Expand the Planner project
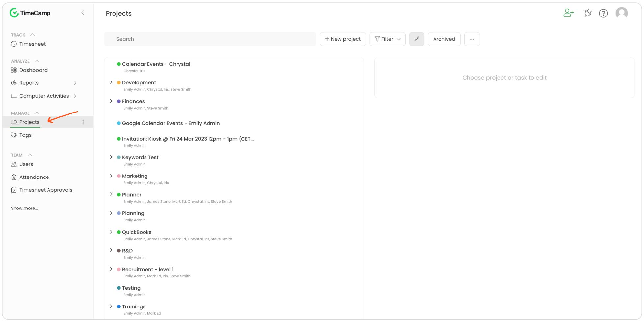 coord(111,195)
